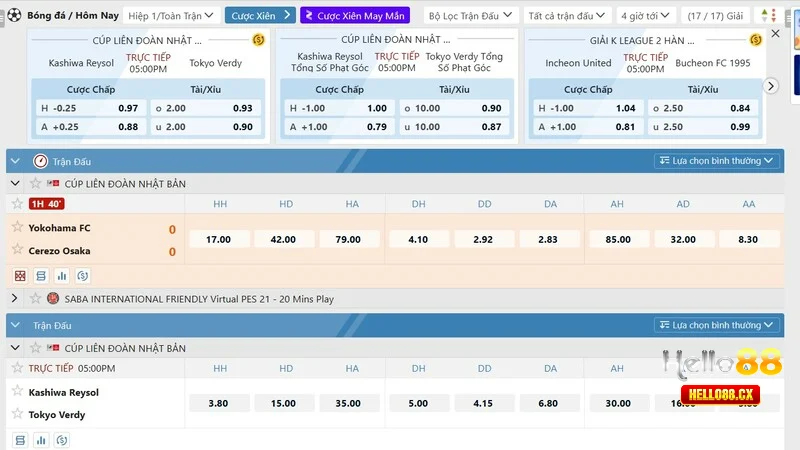The width and height of the screenshot is (800, 450).
Task: Favorite Cerezo Osaka team
Action: tap(17, 249)
